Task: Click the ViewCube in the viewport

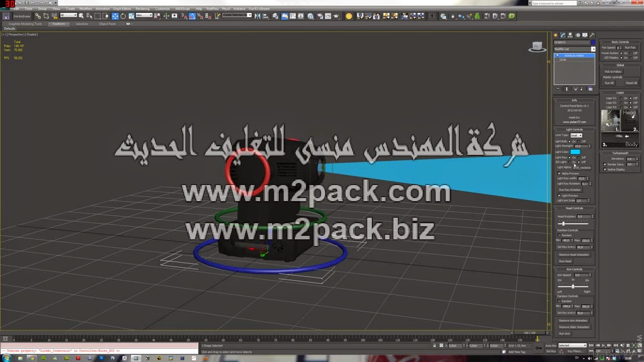Action: click(537, 47)
